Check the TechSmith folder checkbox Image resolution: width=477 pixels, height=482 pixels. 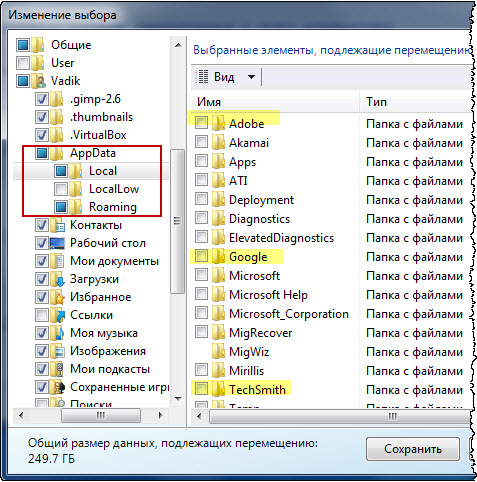coord(201,388)
